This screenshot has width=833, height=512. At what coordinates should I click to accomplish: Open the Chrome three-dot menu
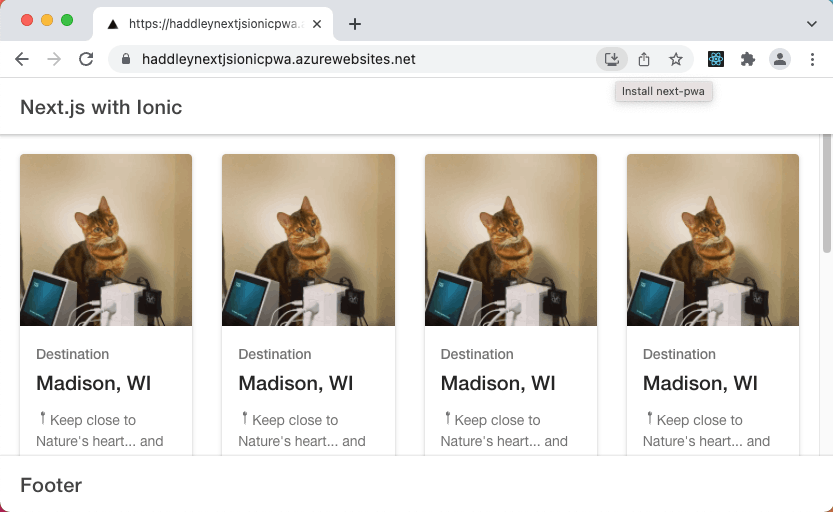[812, 59]
